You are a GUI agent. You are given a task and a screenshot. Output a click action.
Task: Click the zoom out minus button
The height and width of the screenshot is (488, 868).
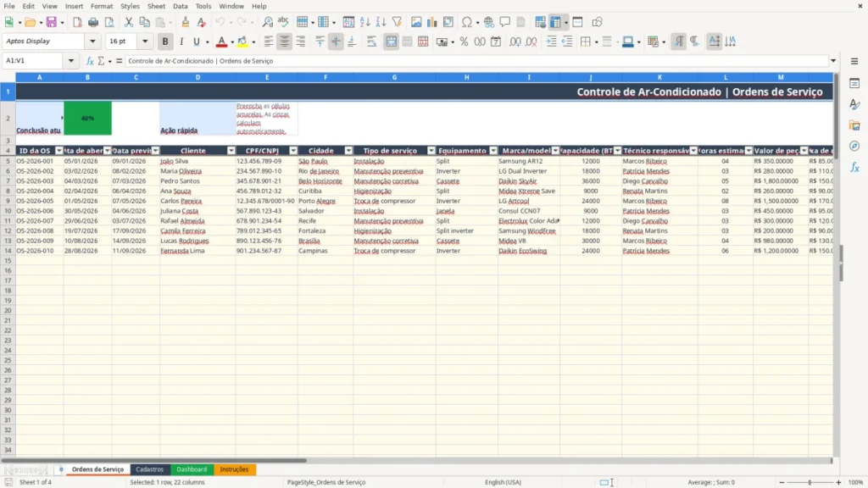782,482
